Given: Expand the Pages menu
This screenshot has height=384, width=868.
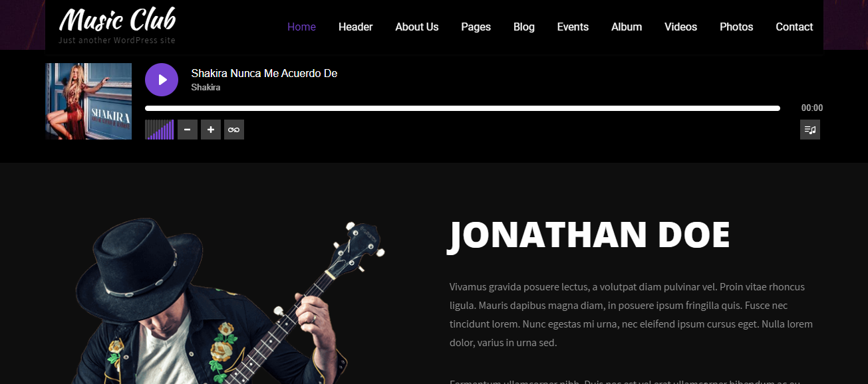Looking at the screenshot, I should pos(476,27).
